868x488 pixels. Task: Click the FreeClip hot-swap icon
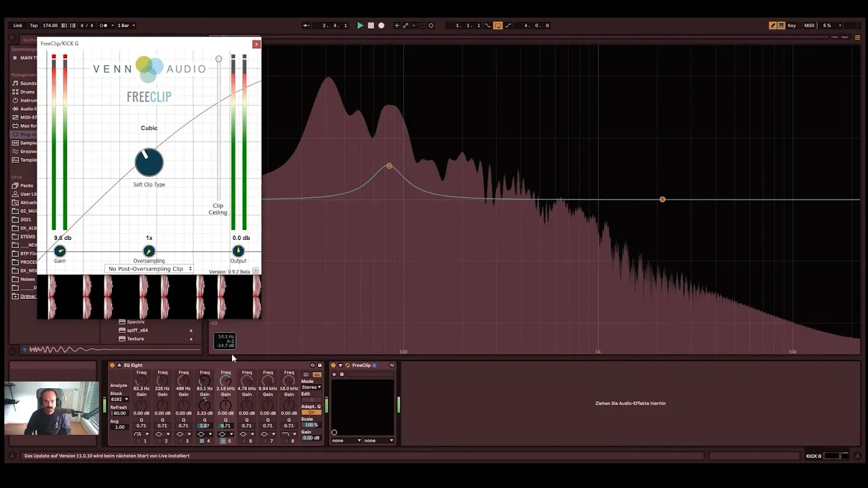tap(392, 365)
